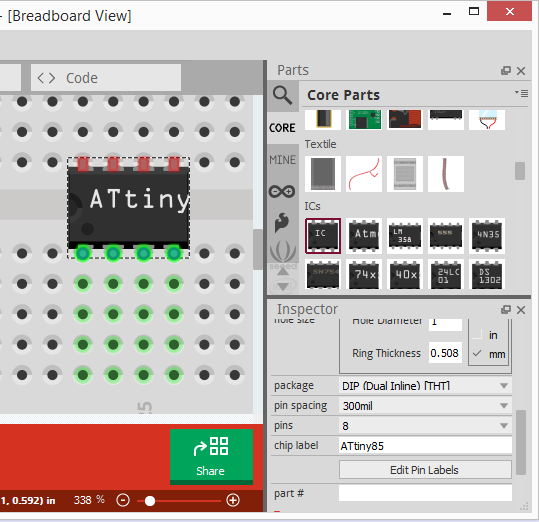The image size is (539, 522).
Task: Open the Seeed parts bin
Action: pos(283,254)
